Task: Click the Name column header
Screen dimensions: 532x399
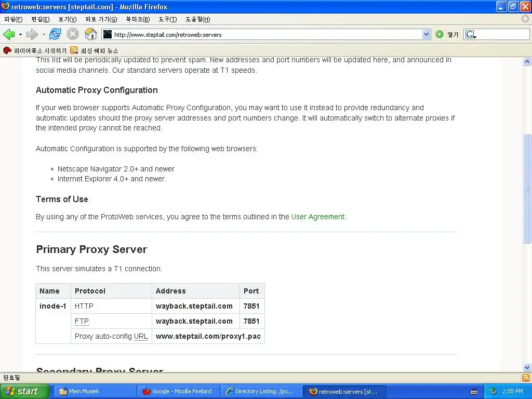Action: pyautogui.click(x=54, y=291)
